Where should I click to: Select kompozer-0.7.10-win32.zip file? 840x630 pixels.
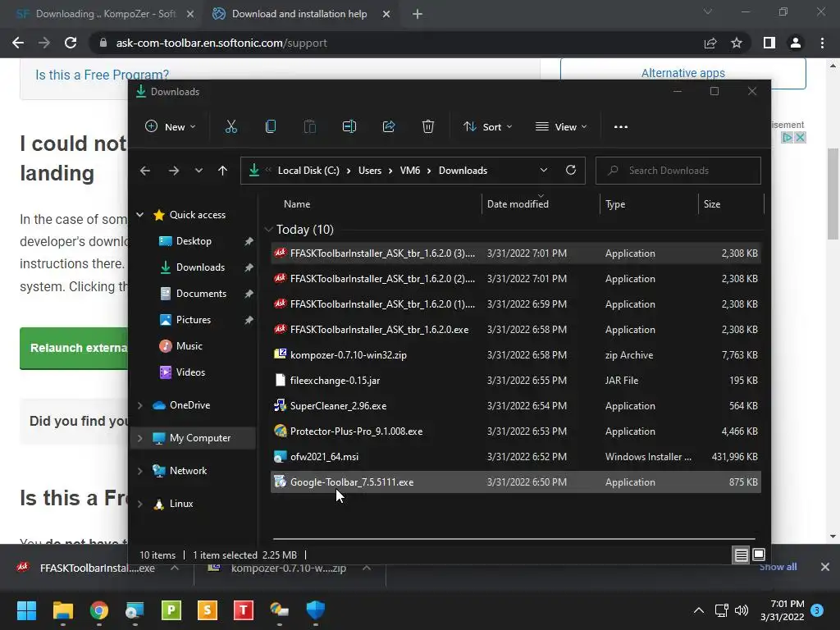(515, 354)
